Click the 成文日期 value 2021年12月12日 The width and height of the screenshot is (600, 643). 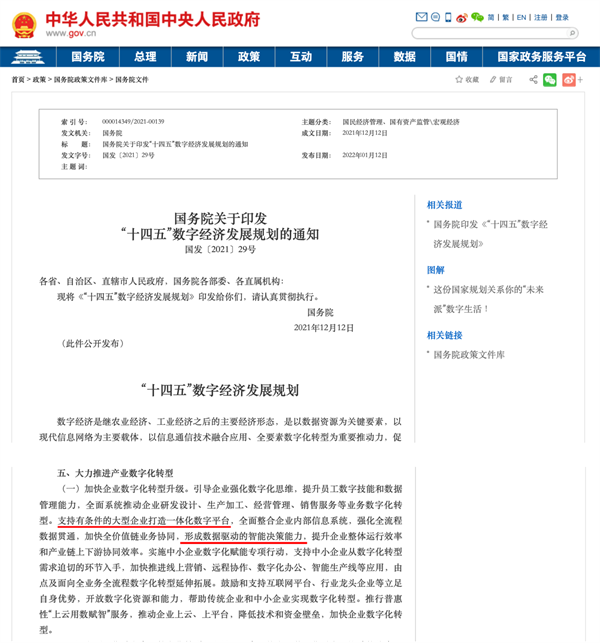pyautogui.click(x=365, y=133)
